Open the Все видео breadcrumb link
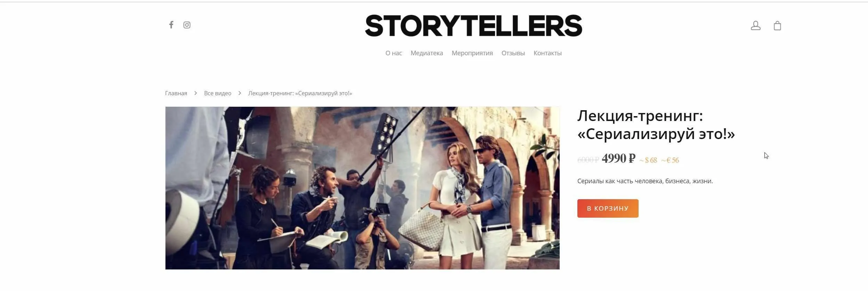This screenshot has height=291, width=868. [x=218, y=93]
